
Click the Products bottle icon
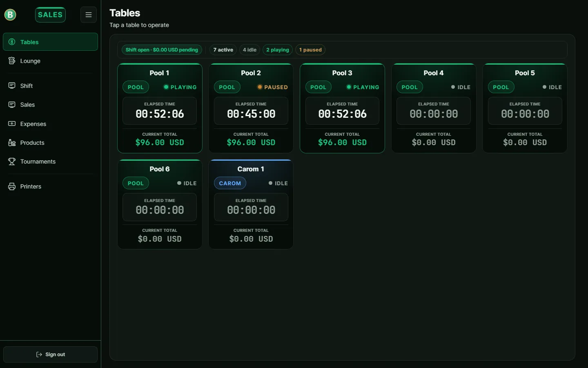tap(12, 143)
